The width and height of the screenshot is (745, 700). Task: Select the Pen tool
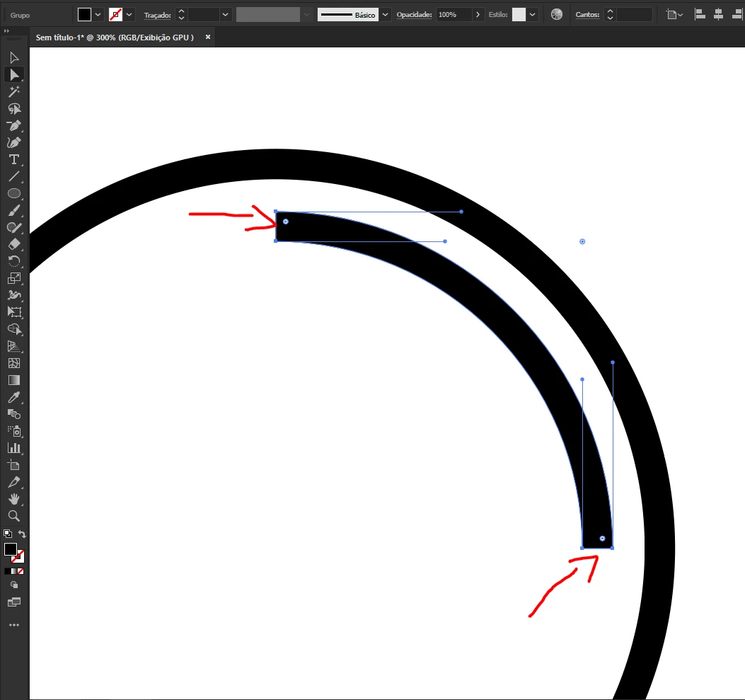(14, 126)
